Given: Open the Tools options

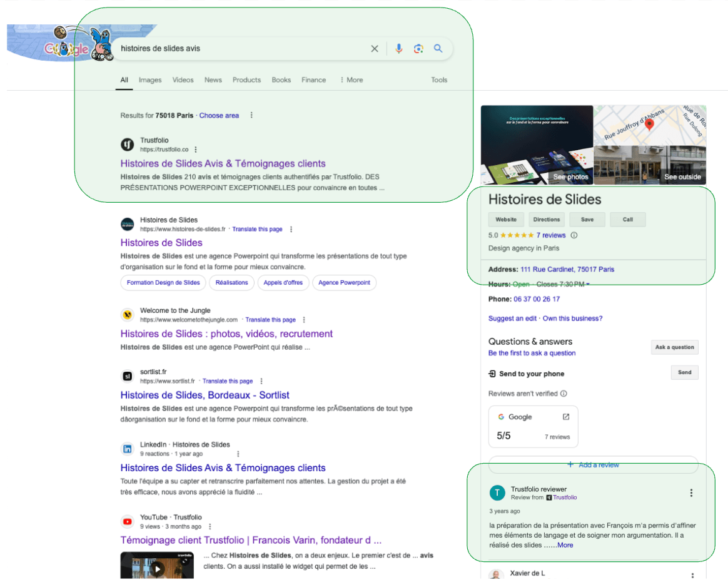Looking at the screenshot, I should (439, 80).
